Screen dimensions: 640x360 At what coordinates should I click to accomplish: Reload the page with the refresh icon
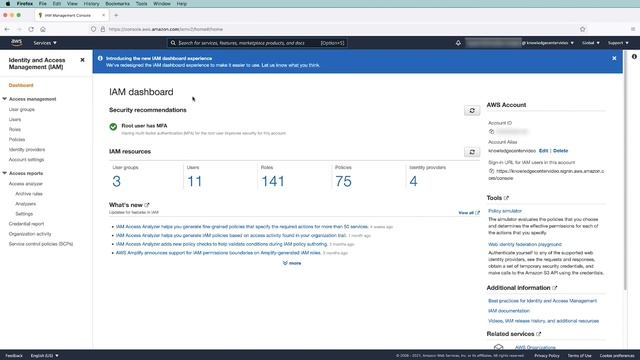(31, 29)
